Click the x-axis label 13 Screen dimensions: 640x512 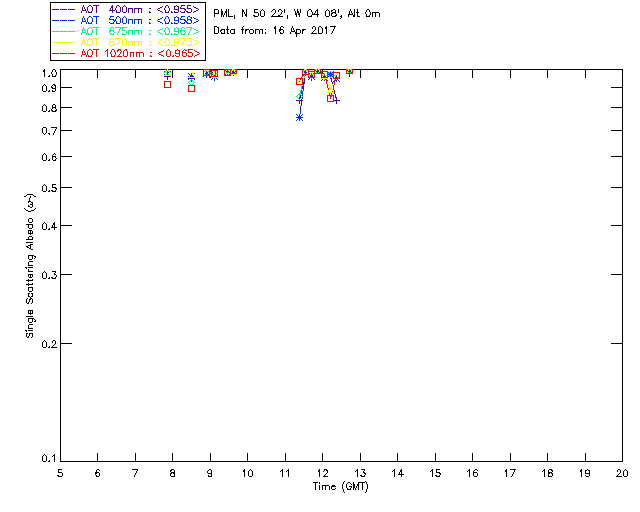click(x=360, y=473)
